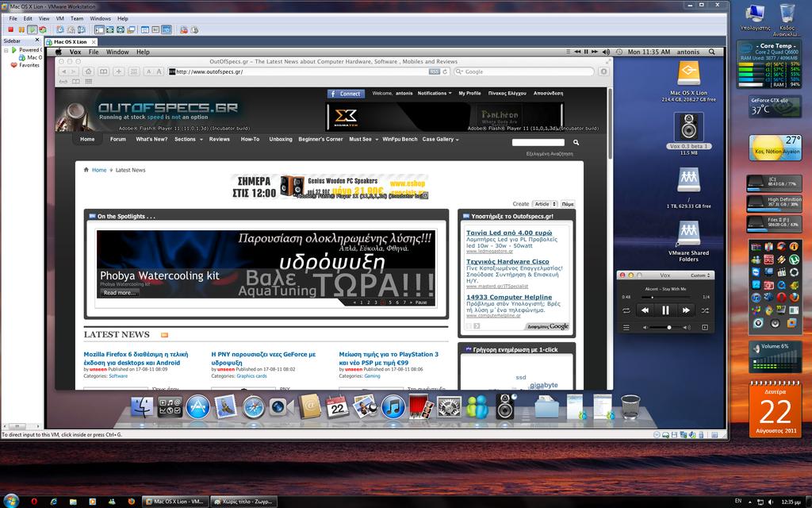
Task: Open the Apple menu
Action: (59, 52)
